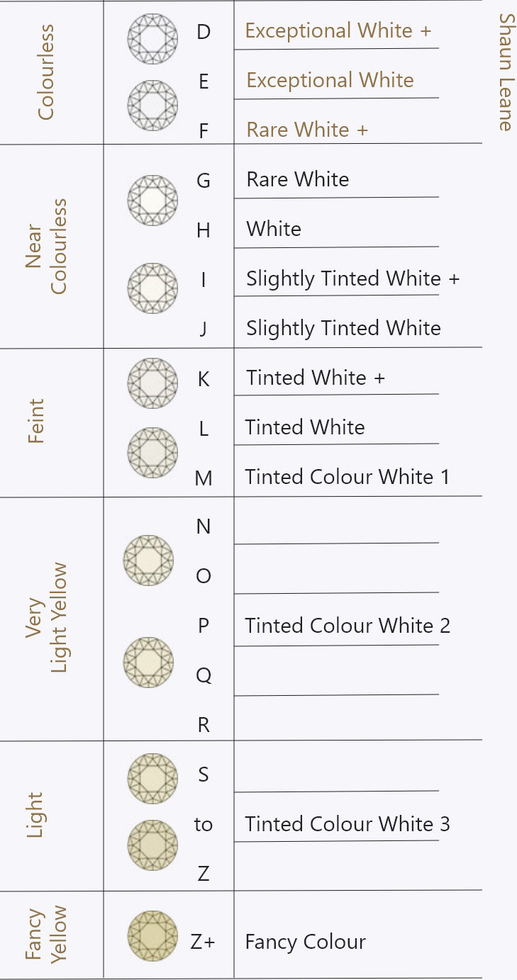
Task: Select the 'Feint' category heading
Action: (35, 421)
